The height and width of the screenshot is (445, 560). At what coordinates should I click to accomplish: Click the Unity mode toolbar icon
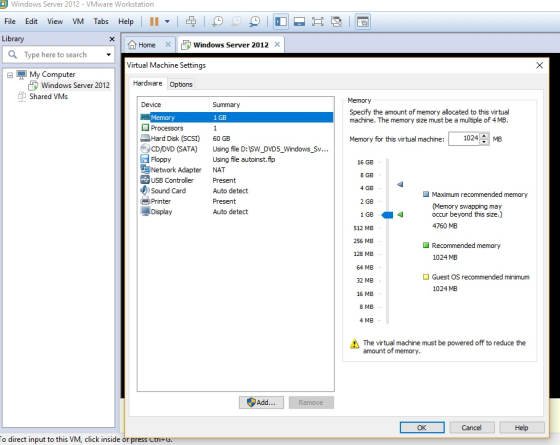(336, 22)
